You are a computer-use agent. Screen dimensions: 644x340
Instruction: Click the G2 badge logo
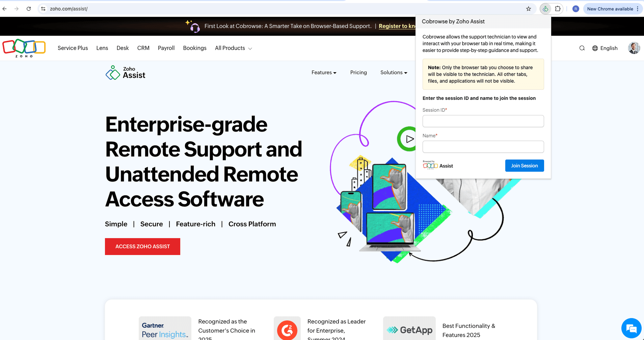[287, 328]
